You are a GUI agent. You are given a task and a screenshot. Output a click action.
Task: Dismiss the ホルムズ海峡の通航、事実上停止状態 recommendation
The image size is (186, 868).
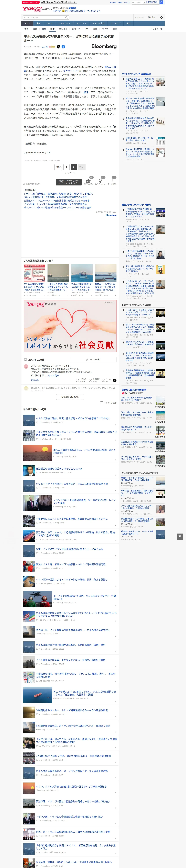tap(116, 425)
